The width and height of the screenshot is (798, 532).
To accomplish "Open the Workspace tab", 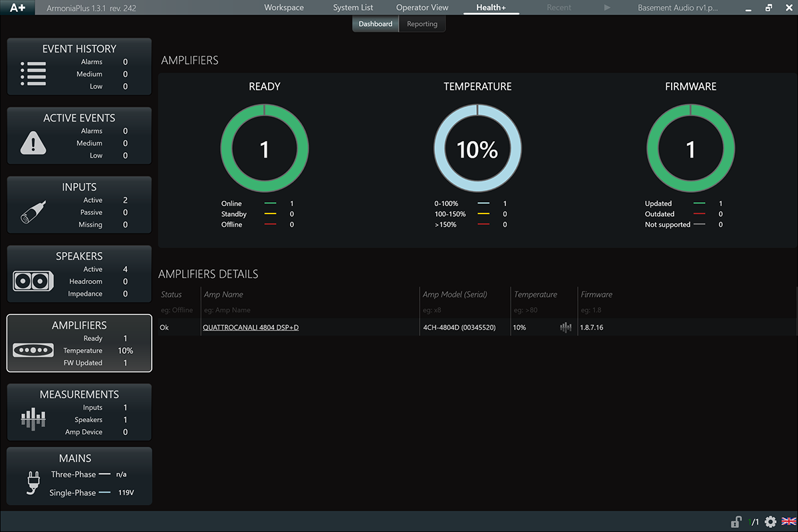I will (284, 7).
